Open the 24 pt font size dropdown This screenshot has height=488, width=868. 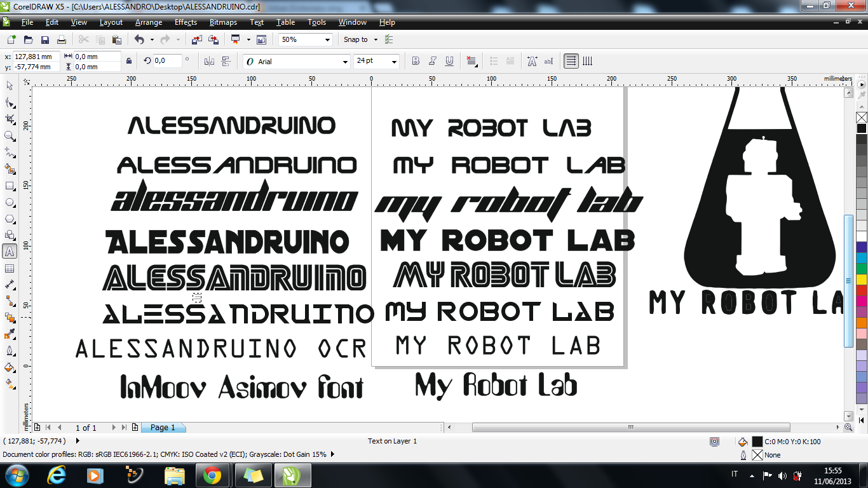coord(394,62)
